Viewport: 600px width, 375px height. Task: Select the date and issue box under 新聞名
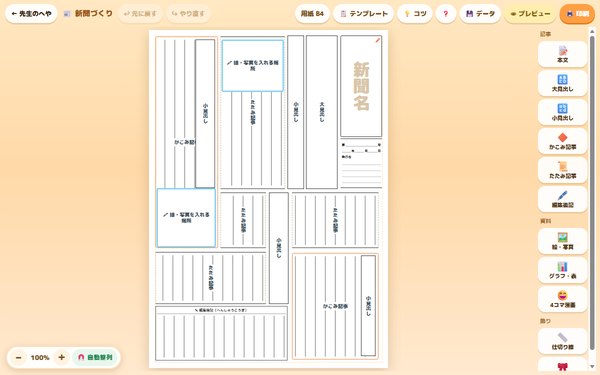(x=361, y=164)
